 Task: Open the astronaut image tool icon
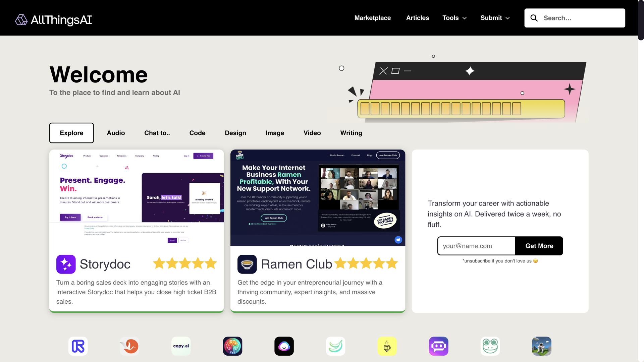point(541,346)
